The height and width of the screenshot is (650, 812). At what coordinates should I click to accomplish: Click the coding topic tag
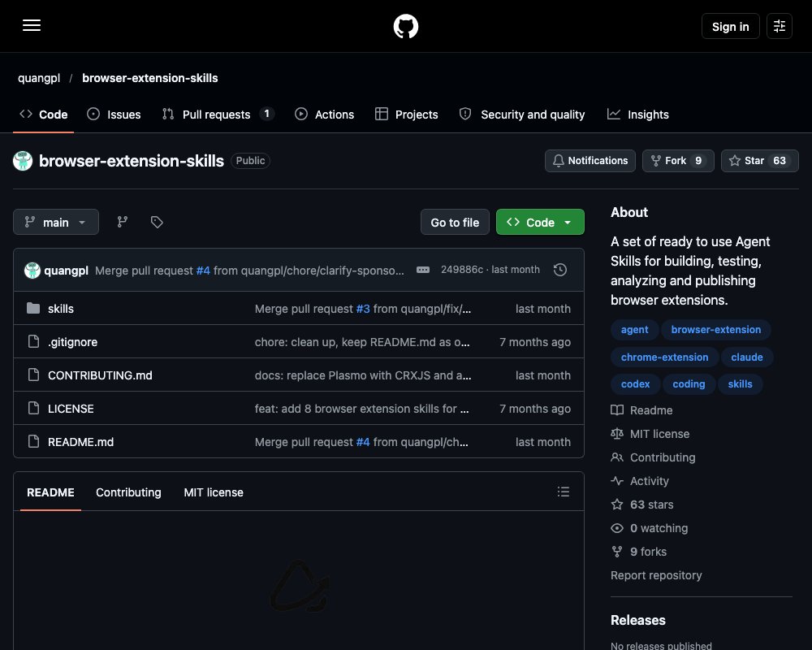689,384
